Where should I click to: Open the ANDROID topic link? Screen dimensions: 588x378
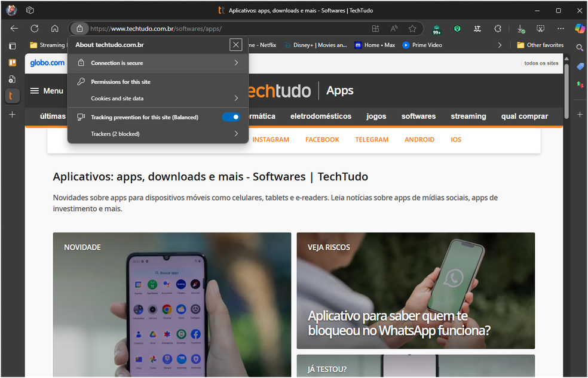[419, 139]
